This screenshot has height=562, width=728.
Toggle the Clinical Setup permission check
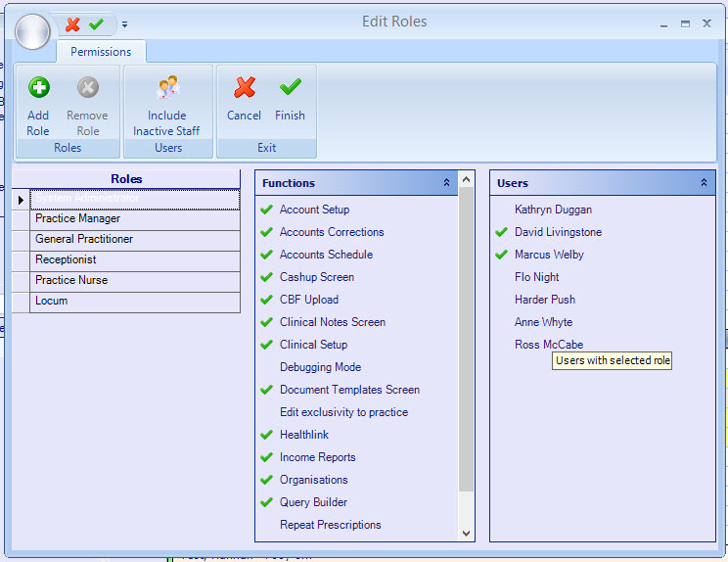pyautogui.click(x=266, y=345)
